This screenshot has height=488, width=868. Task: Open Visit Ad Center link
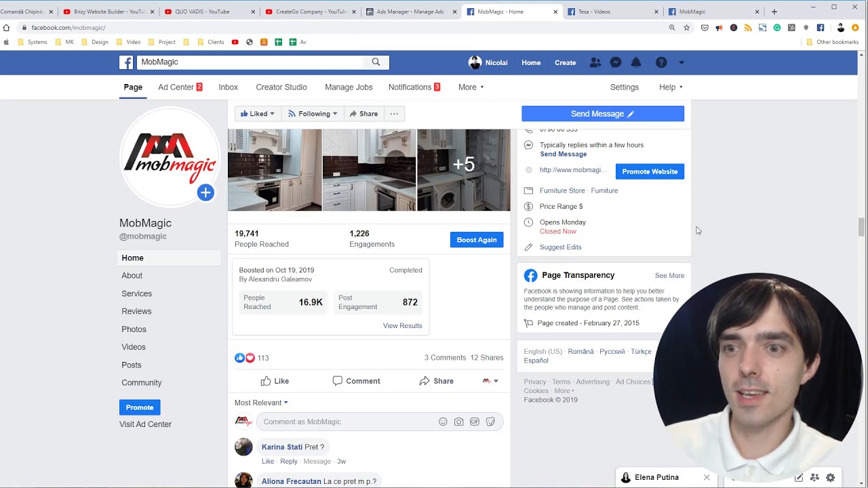(145, 424)
